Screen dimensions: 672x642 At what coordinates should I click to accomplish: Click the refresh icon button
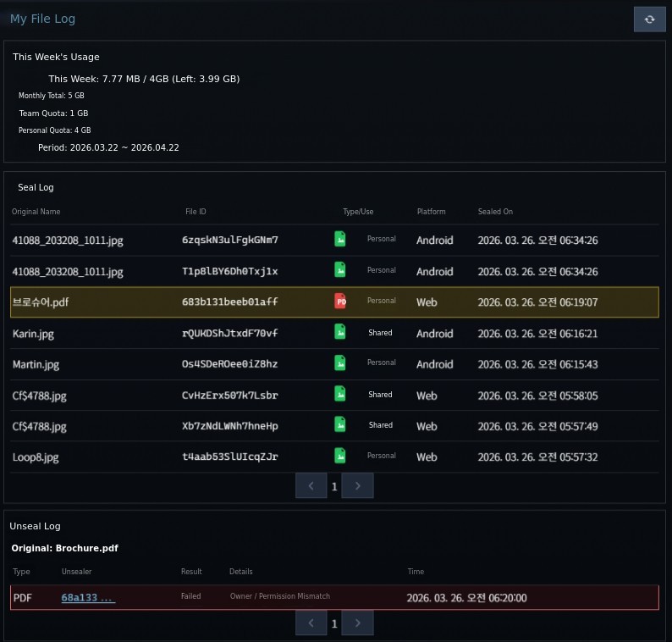[x=649, y=19]
